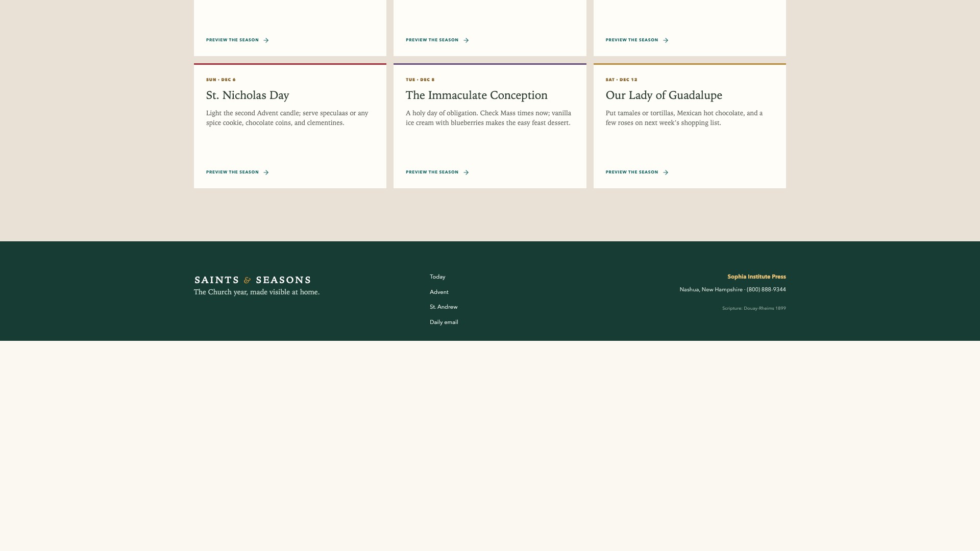Screen dimensions: 980x551
Task: Click the gold ampersand in footer logo
Action: pyautogui.click(x=248, y=280)
